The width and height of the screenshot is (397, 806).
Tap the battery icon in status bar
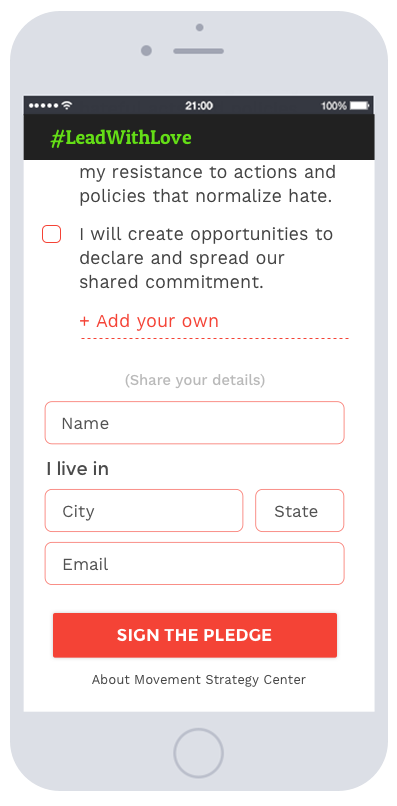(359, 105)
